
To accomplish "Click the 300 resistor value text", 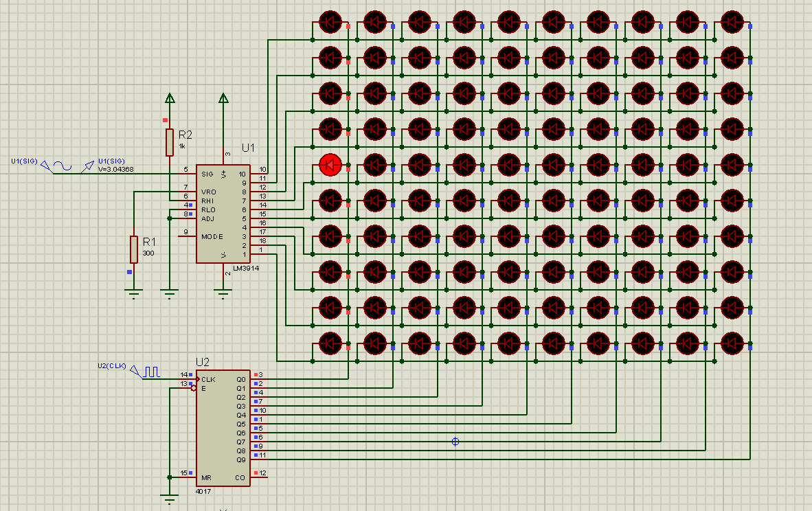I will tap(148, 253).
